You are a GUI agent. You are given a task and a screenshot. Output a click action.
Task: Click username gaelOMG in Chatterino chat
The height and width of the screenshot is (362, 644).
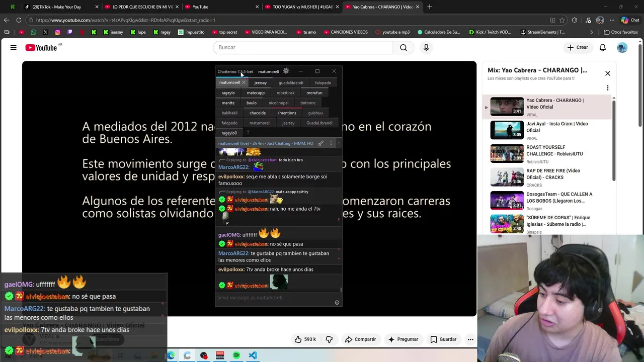[x=229, y=235]
